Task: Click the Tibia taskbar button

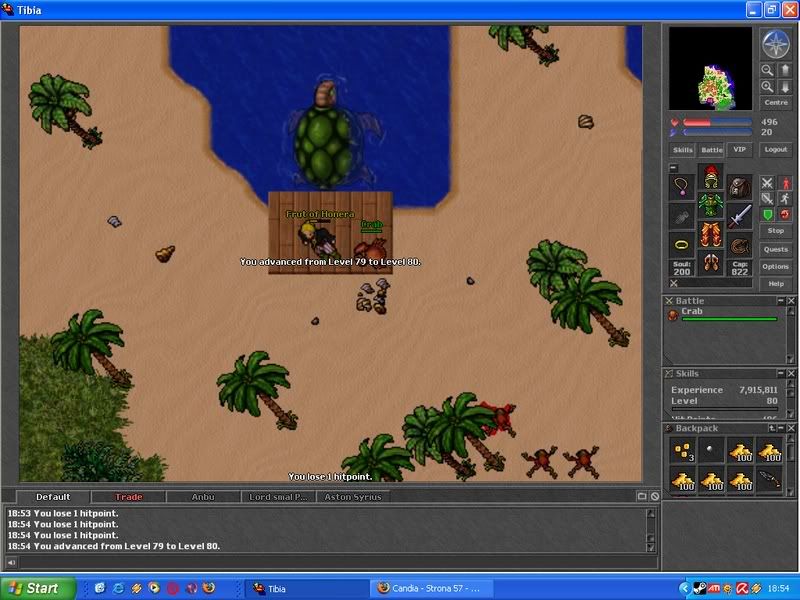Action: click(x=306, y=589)
